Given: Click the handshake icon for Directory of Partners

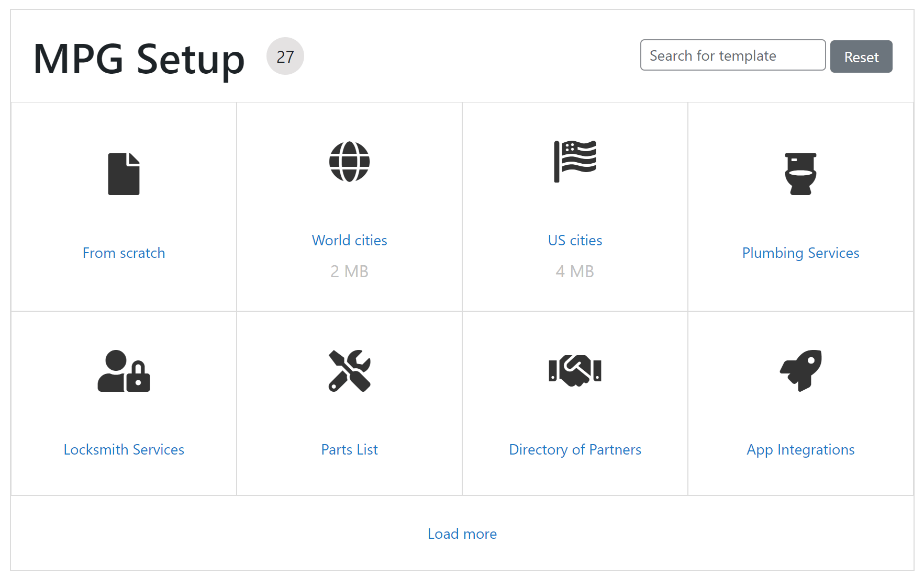Looking at the screenshot, I should [x=575, y=371].
